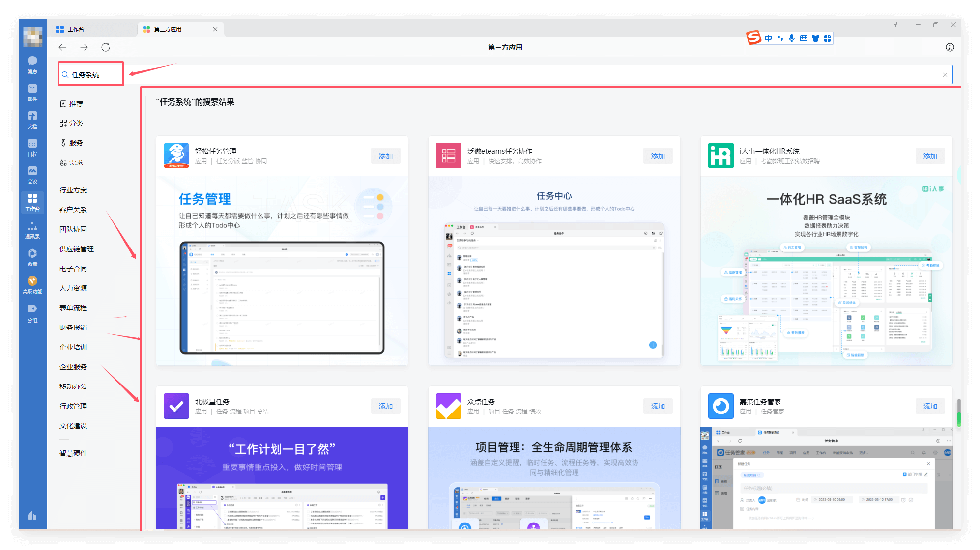Select 分类 in left menu
The image size is (980, 550).
72,123
